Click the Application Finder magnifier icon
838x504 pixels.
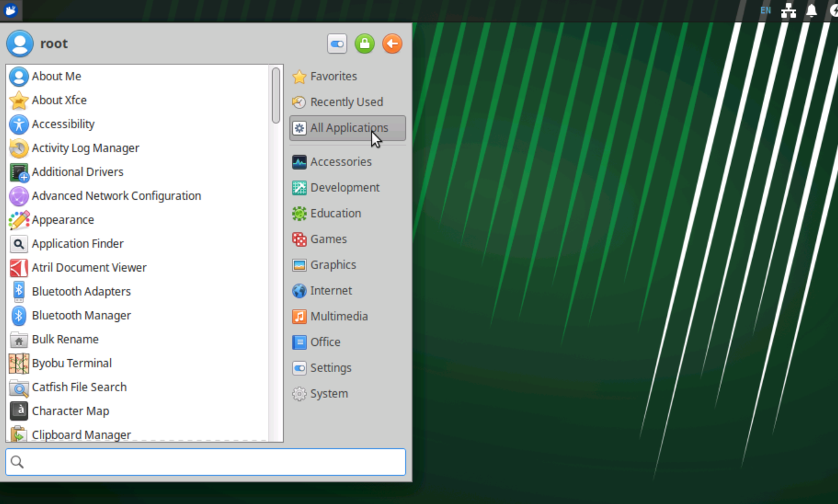pyautogui.click(x=19, y=244)
